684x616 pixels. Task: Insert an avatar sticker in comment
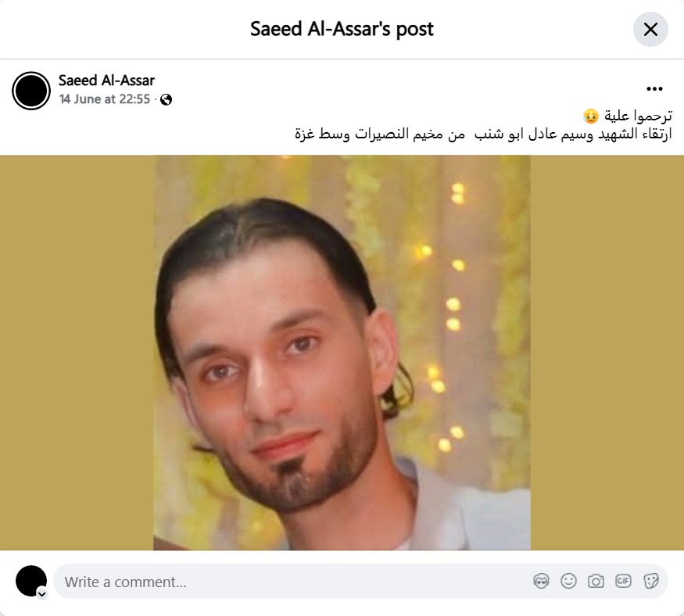click(x=541, y=581)
